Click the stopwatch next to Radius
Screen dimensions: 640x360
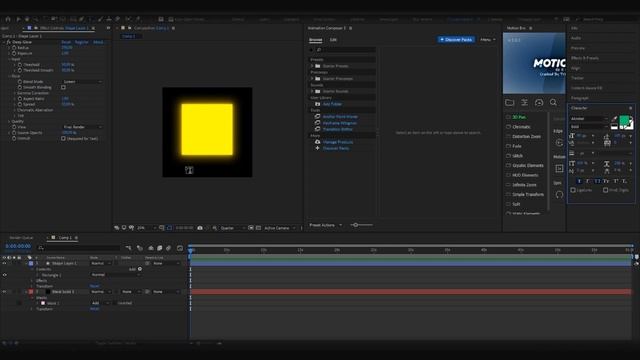point(14,48)
